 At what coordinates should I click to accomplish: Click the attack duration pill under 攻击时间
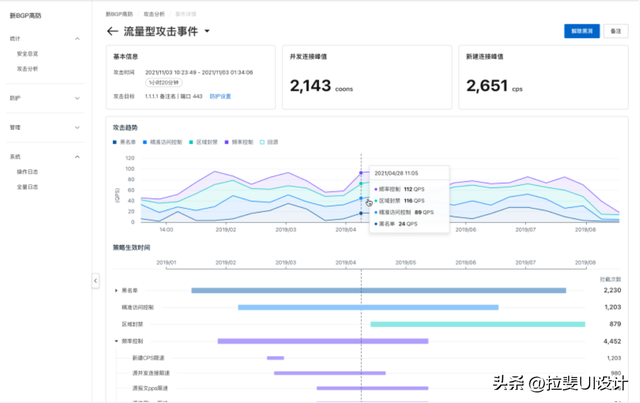pyautogui.click(x=164, y=83)
